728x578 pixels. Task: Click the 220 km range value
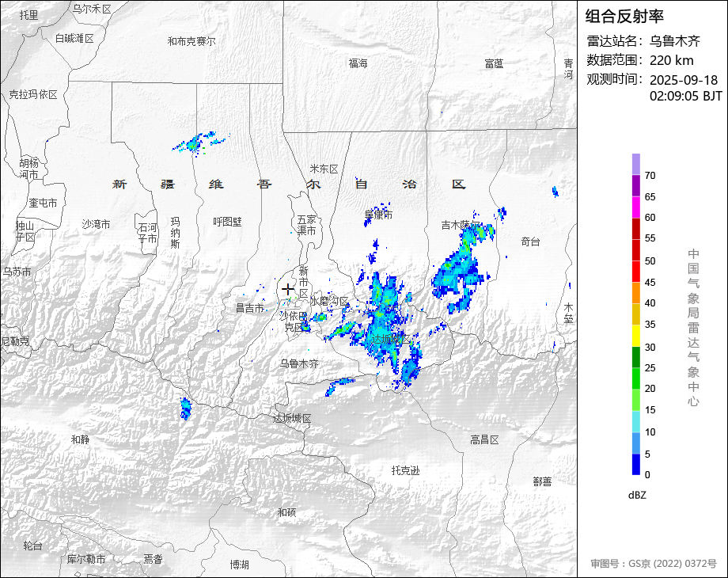click(671, 60)
